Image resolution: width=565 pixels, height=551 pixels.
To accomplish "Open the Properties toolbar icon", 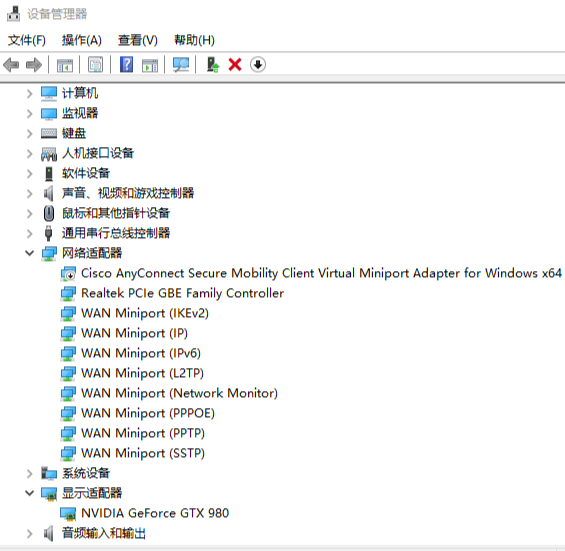I will click(95, 65).
